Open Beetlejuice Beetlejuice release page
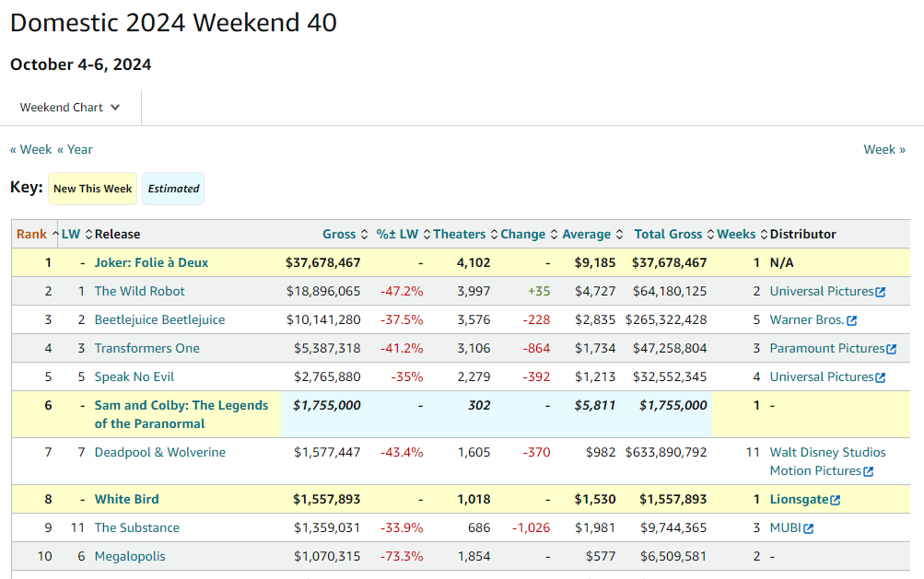 [159, 319]
